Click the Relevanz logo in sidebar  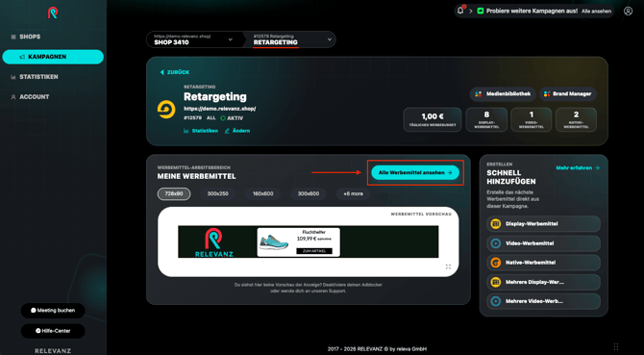click(53, 13)
